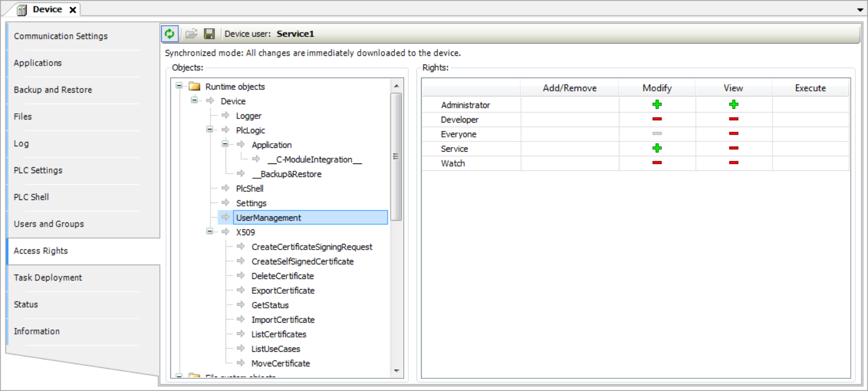Viewport: 868px width, 391px height.
Task: Click the green plus for Administrator Modify
Action: pos(656,104)
